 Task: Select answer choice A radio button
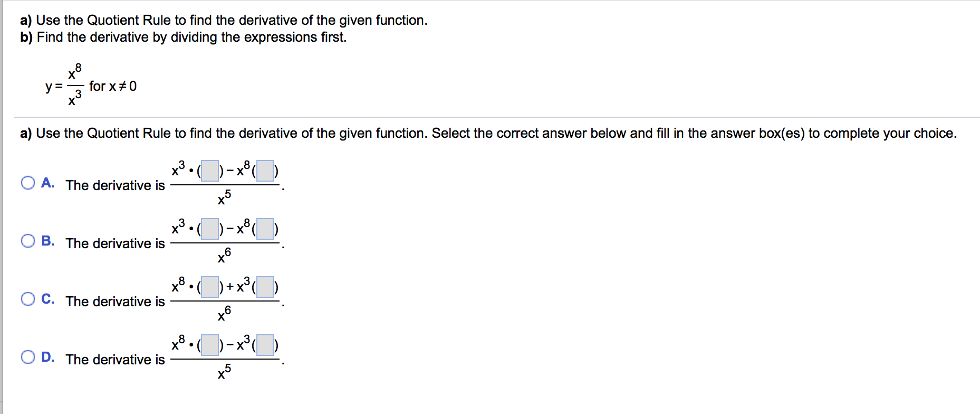click(27, 184)
